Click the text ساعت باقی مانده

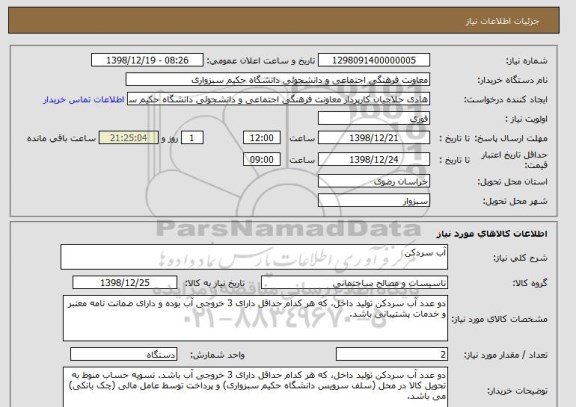(x=61, y=138)
